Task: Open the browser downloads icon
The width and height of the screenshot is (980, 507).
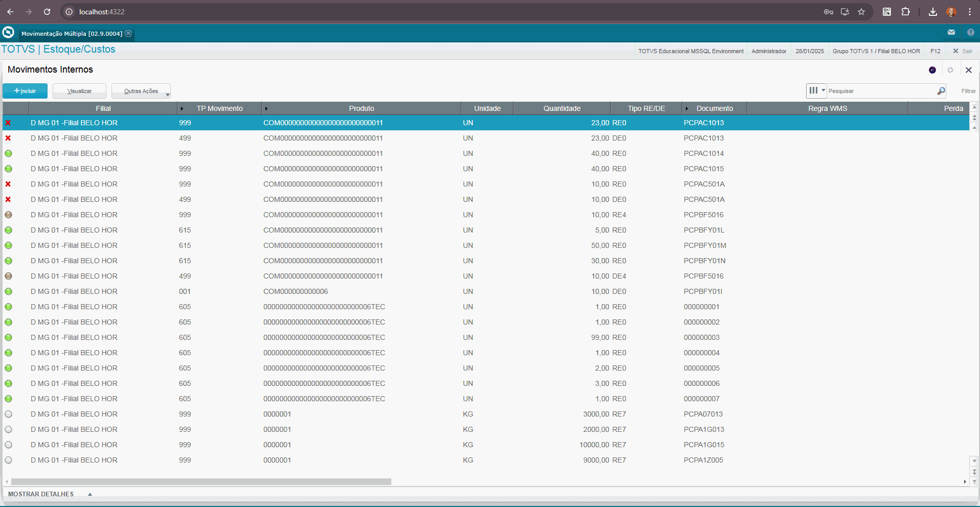Action: click(933, 12)
